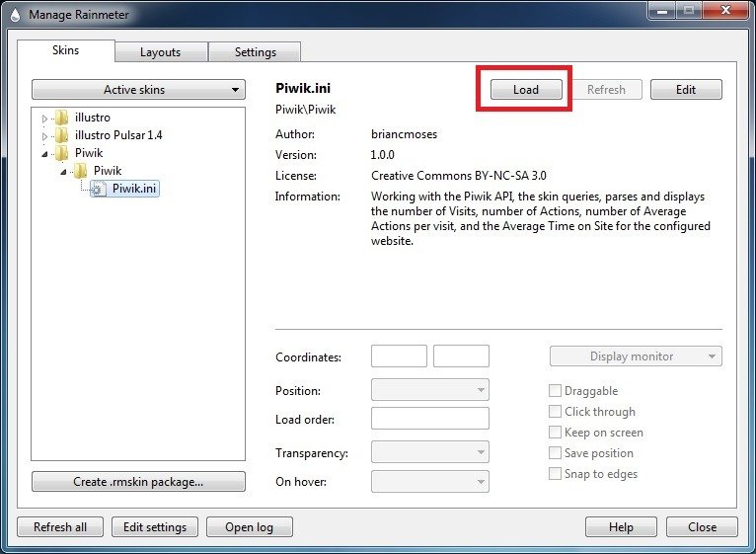Enable the Draggable checkbox
Image resolution: width=756 pixels, height=554 pixels.
[x=555, y=390]
